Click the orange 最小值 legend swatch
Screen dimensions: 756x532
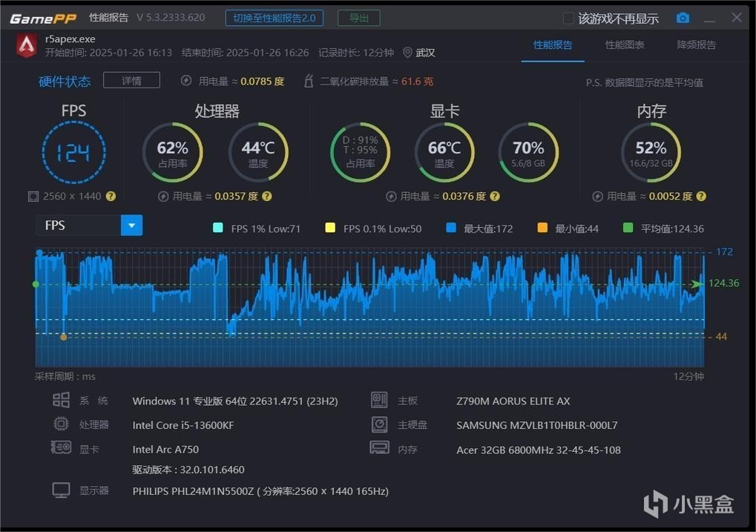[x=542, y=228]
